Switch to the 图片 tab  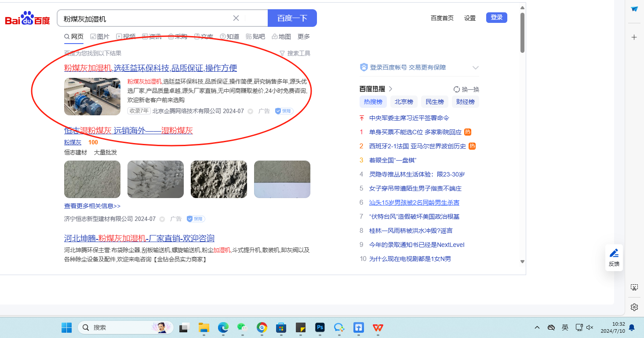tap(100, 37)
